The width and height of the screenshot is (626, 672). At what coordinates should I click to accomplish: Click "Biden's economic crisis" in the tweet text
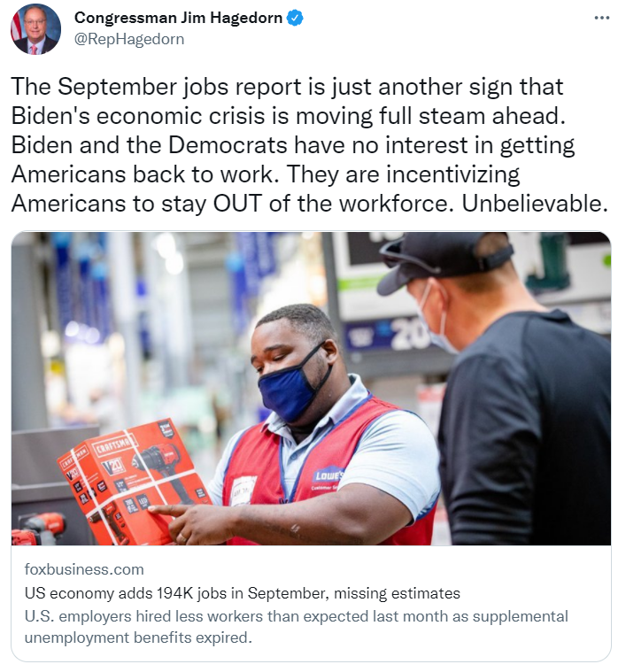[x=137, y=116]
